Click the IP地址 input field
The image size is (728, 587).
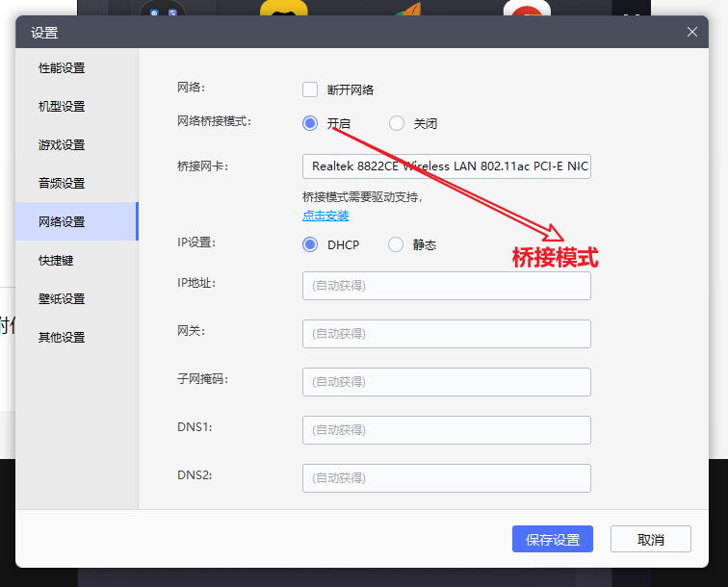tap(446, 286)
